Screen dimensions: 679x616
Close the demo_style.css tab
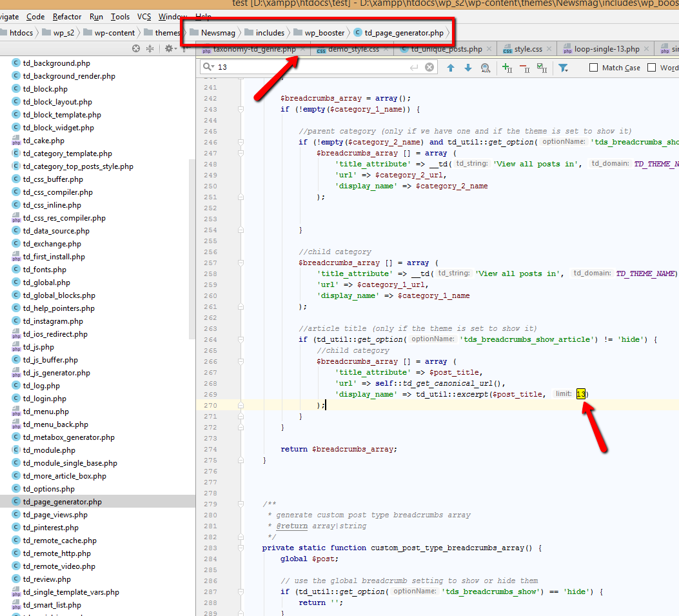click(386, 49)
